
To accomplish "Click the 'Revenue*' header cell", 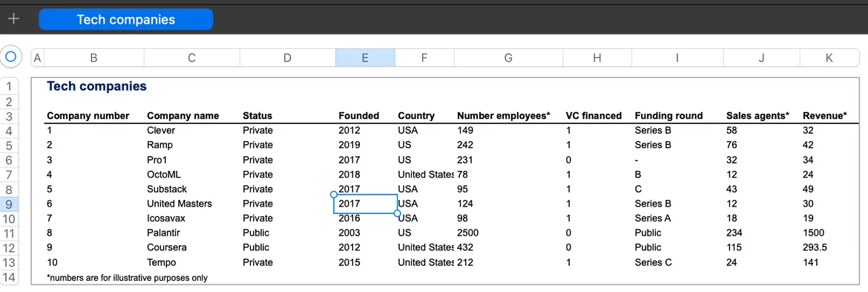I will pos(825,116).
